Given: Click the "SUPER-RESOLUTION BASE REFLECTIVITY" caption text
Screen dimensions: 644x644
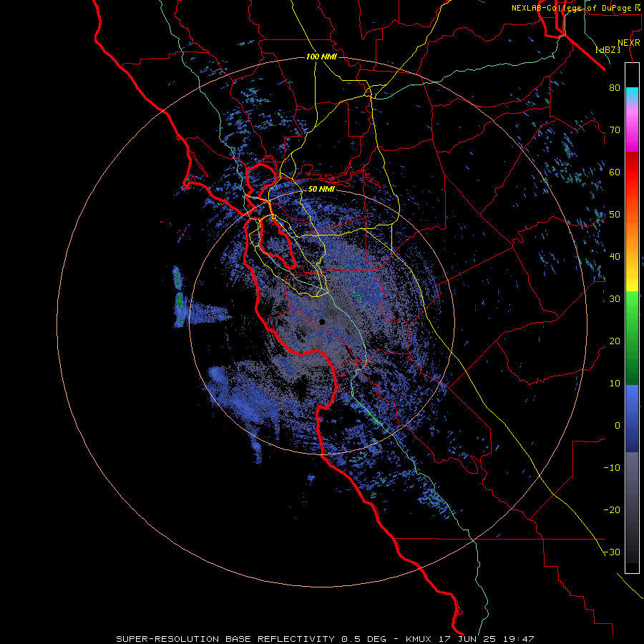Looking at the screenshot, I should (225, 639).
